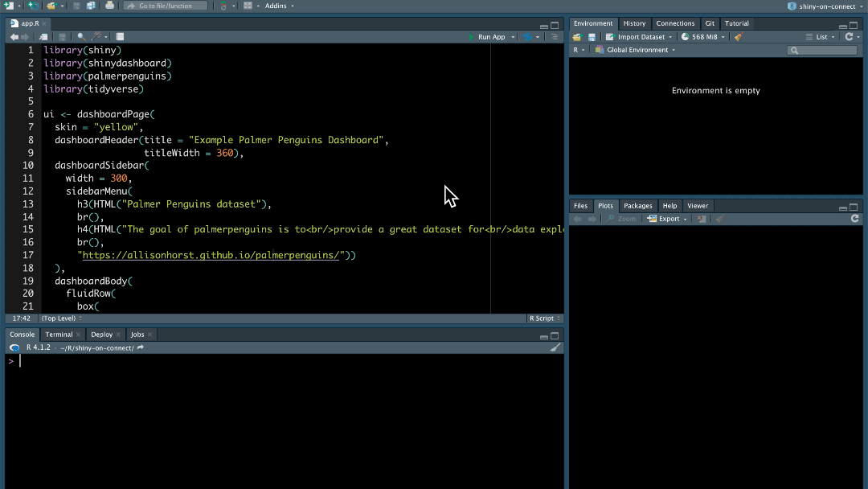Click the show in new window icon
The width and height of the screenshot is (868, 489).
pos(42,37)
